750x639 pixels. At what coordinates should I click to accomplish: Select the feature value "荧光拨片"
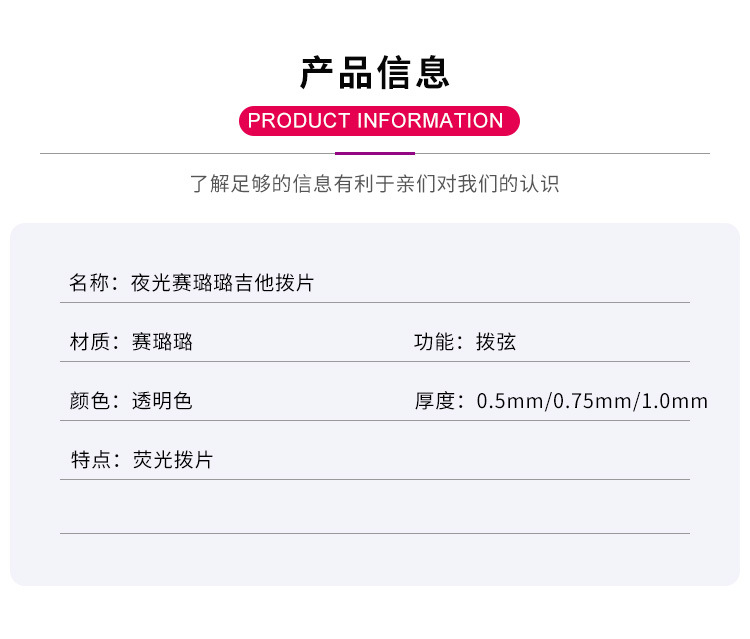click(172, 460)
